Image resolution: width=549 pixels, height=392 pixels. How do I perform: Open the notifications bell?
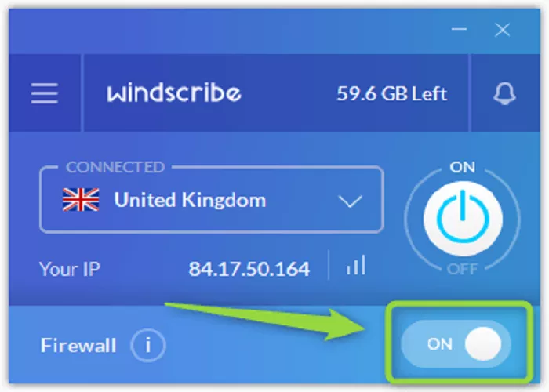pyautogui.click(x=504, y=94)
